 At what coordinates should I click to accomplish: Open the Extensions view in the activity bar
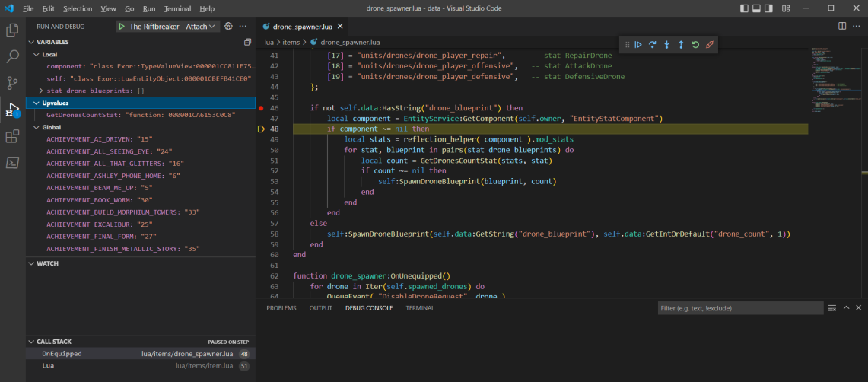[x=12, y=137]
